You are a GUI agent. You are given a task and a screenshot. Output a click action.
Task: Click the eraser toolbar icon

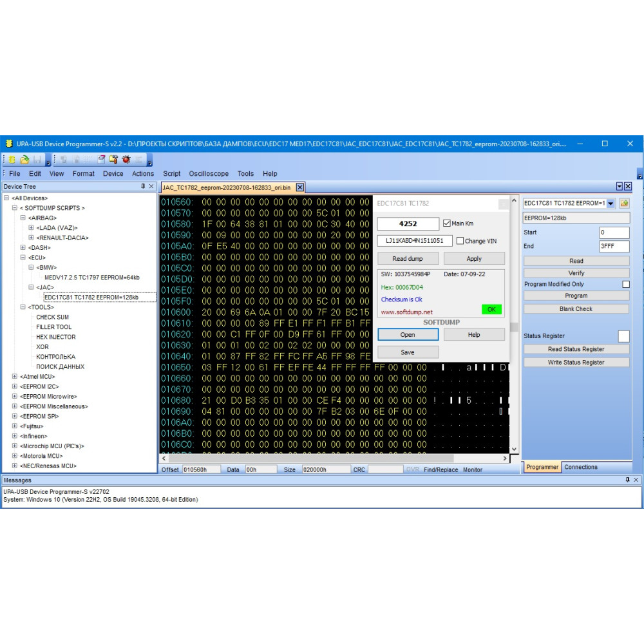(101, 159)
